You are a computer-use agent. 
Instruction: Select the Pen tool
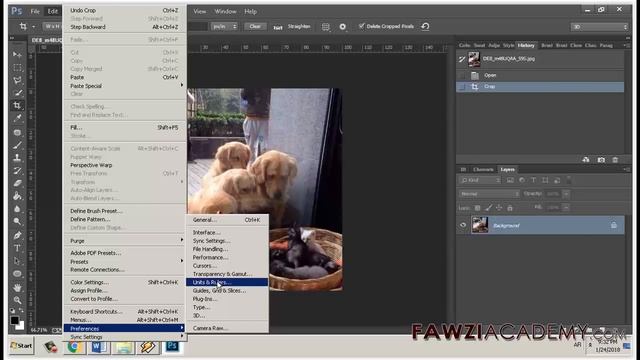coord(17,235)
